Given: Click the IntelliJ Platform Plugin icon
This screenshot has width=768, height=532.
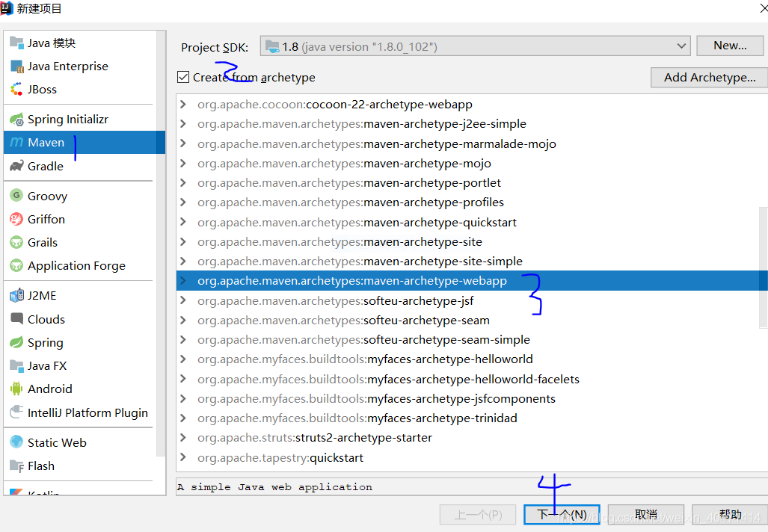Looking at the screenshot, I should pyautogui.click(x=16, y=412).
